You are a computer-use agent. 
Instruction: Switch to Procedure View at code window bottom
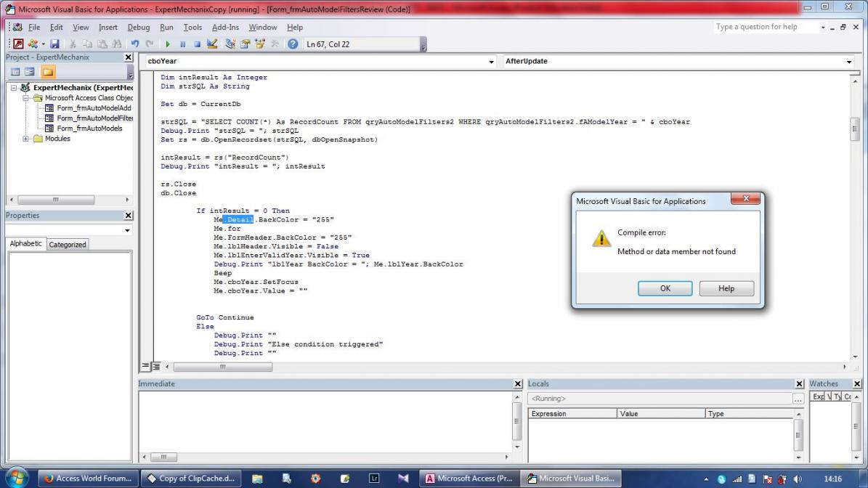pos(145,366)
